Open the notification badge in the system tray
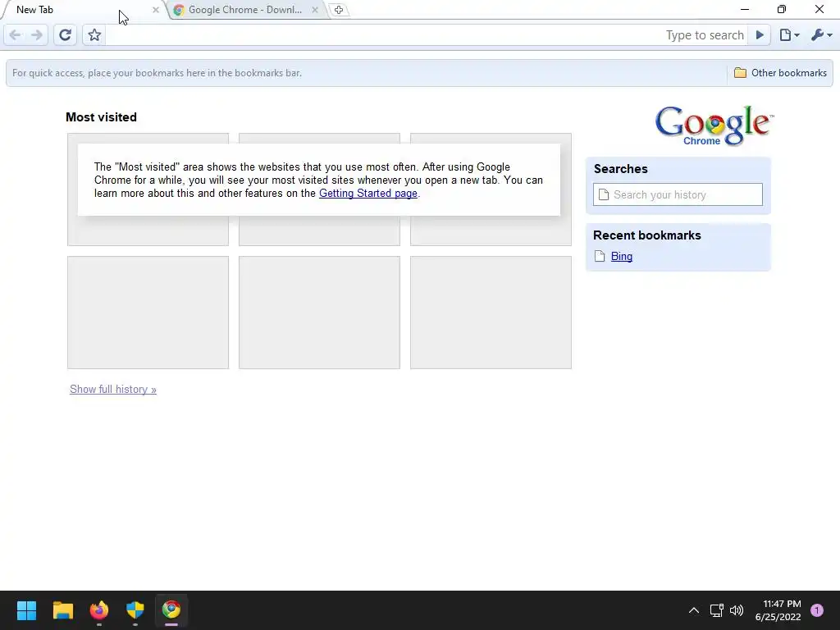Image resolution: width=840 pixels, height=630 pixels. point(817,610)
